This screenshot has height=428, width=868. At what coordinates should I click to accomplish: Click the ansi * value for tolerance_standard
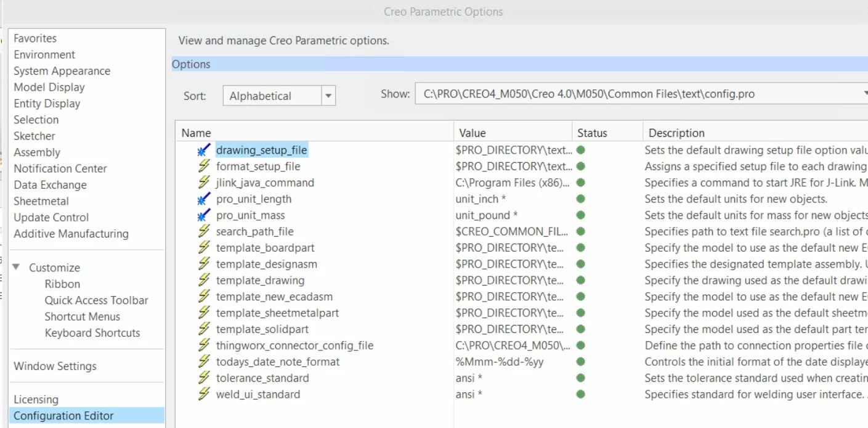pyautogui.click(x=469, y=378)
